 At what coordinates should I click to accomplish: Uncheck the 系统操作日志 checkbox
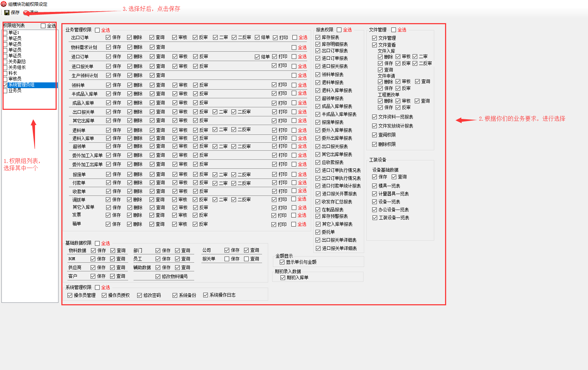tap(205, 295)
